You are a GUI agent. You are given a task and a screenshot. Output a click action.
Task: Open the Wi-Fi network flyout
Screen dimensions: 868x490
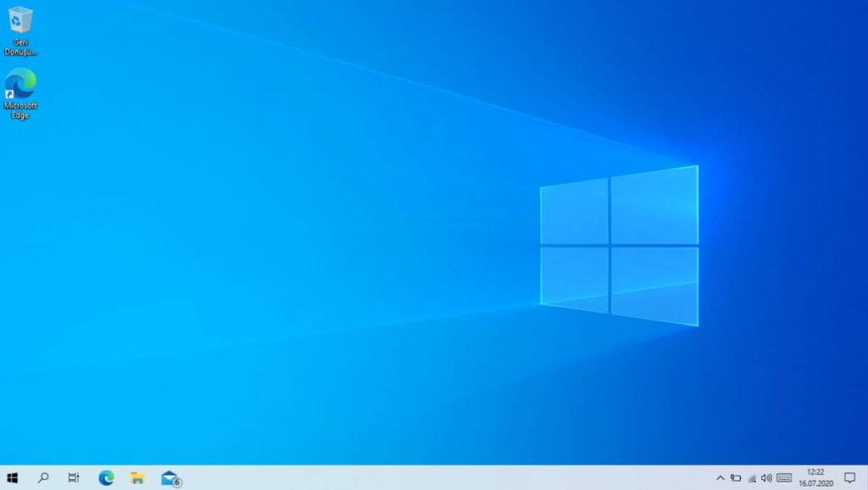coord(752,477)
